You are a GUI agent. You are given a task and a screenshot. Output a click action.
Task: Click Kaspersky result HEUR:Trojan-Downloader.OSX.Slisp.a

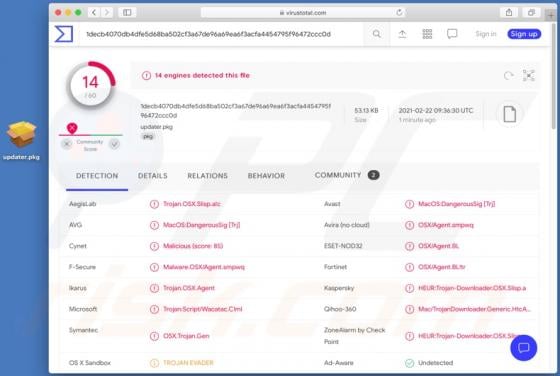[x=472, y=288]
